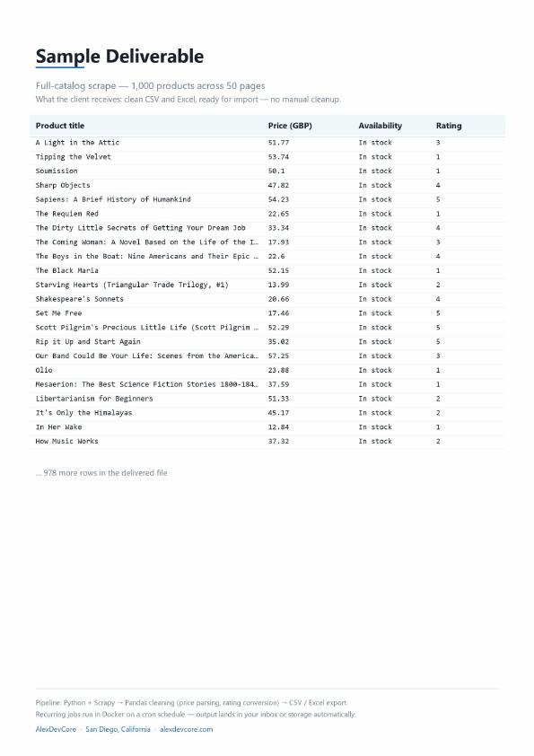Click the San Diego, California footer text

click(x=118, y=729)
